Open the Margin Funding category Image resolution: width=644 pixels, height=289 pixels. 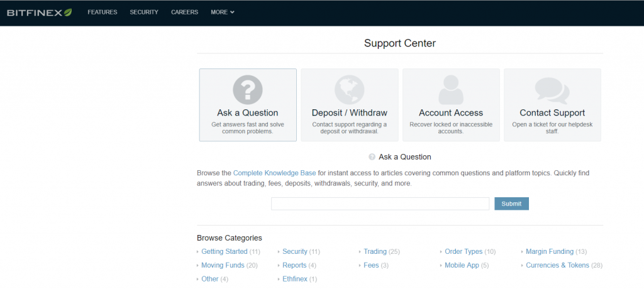click(550, 252)
